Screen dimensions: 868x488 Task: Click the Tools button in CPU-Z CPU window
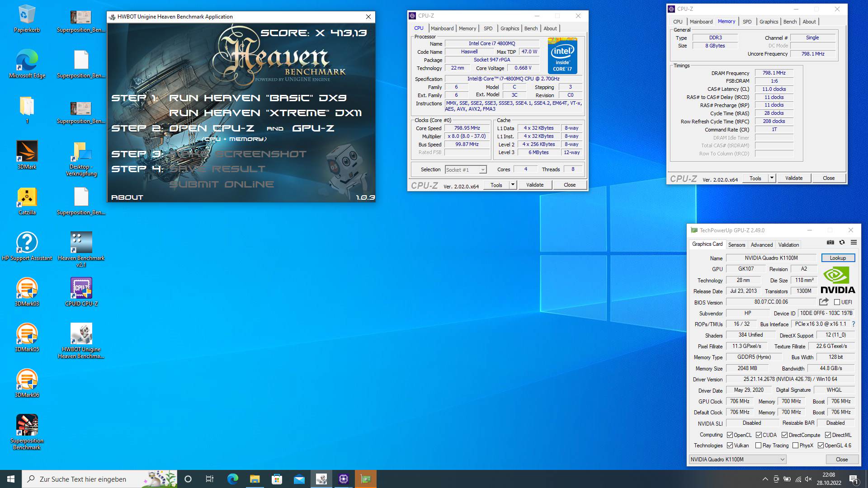point(496,185)
